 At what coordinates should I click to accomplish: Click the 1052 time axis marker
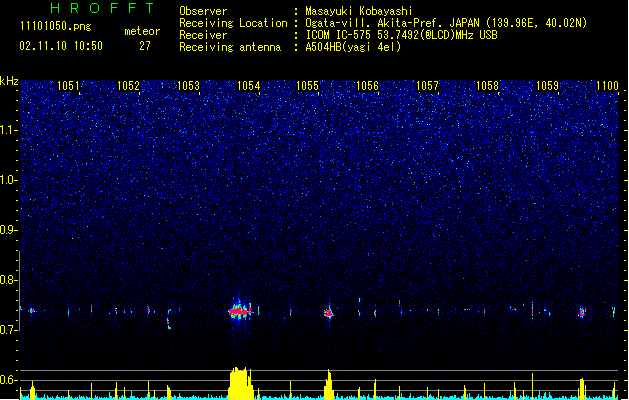pos(128,86)
